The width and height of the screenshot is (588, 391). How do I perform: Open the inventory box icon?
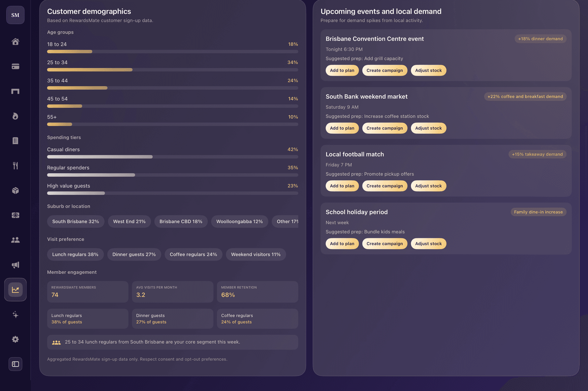15,191
